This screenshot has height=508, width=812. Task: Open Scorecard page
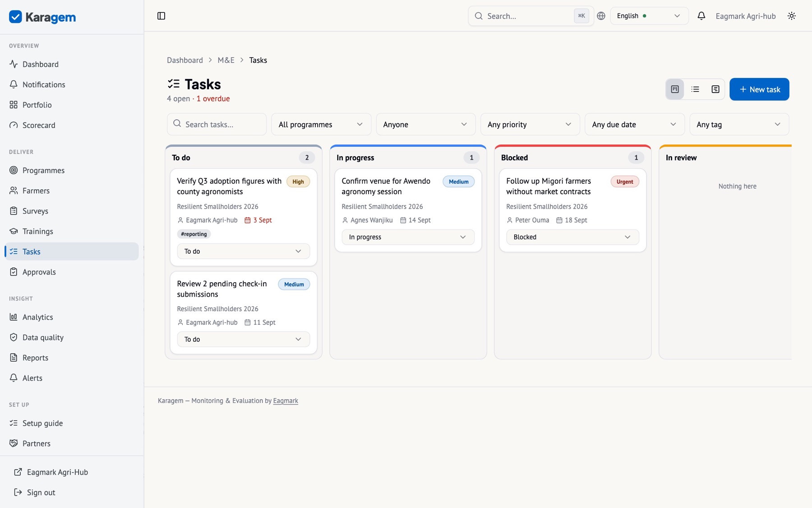pyautogui.click(x=72, y=125)
